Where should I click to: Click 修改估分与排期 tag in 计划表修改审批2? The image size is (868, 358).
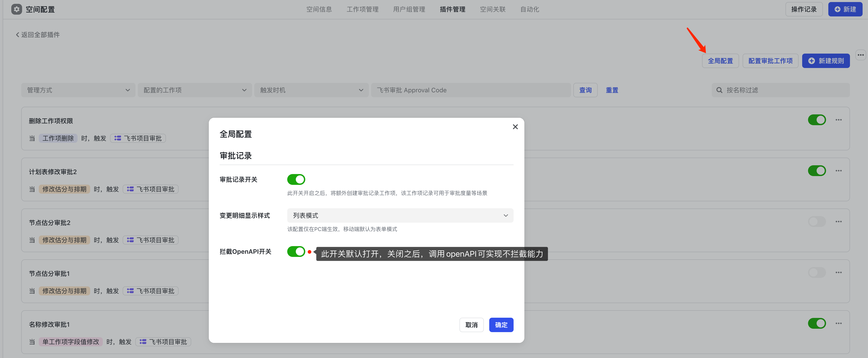64,189
